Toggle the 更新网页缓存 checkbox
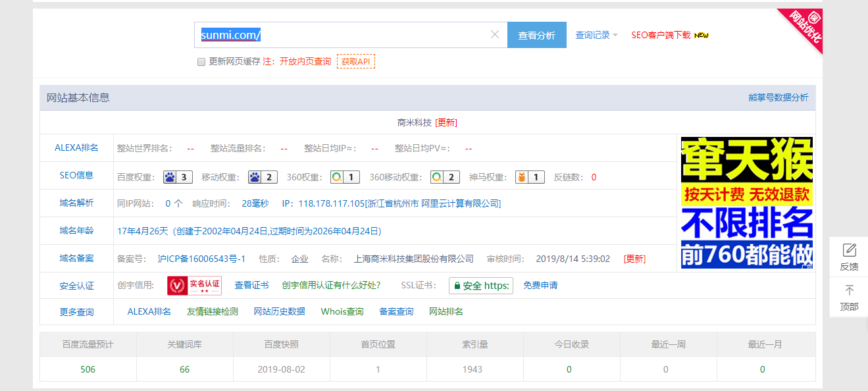 coord(201,61)
